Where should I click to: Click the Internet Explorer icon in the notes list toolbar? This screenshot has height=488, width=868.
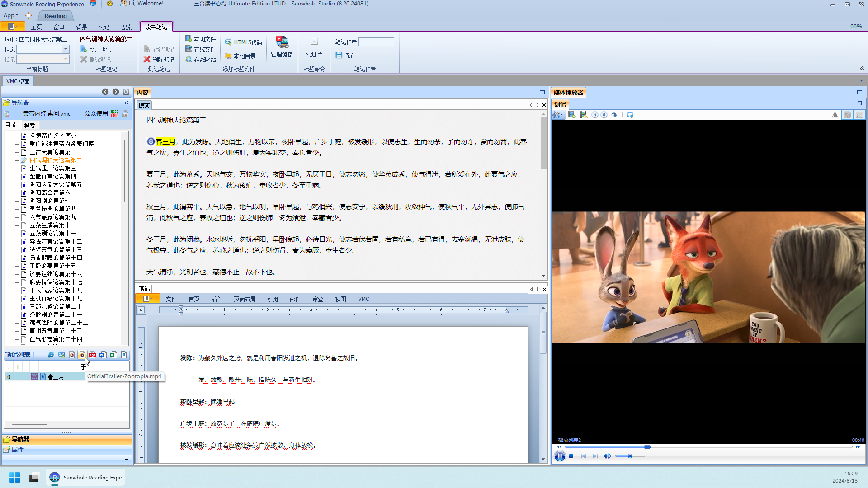[x=51, y=355]
